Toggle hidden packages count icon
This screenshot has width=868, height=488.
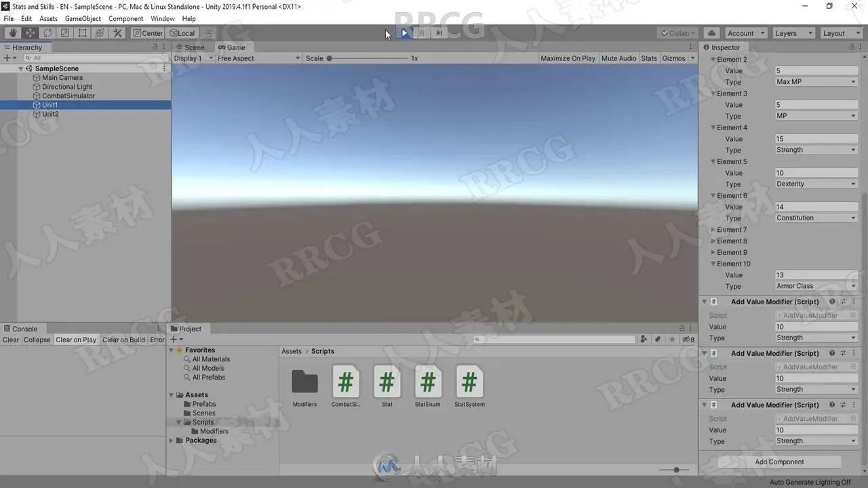pyautogui.click(x=688, y=340)
